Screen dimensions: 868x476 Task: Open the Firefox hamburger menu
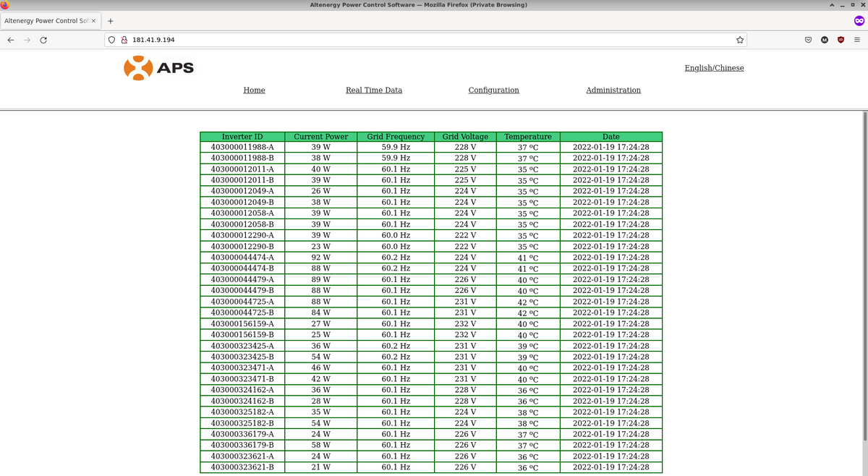856,40
